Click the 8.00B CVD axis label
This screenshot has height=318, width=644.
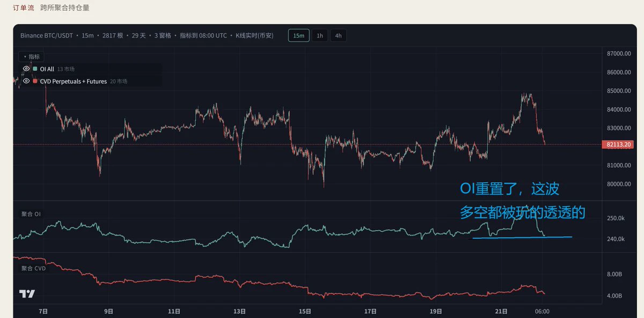614,275
